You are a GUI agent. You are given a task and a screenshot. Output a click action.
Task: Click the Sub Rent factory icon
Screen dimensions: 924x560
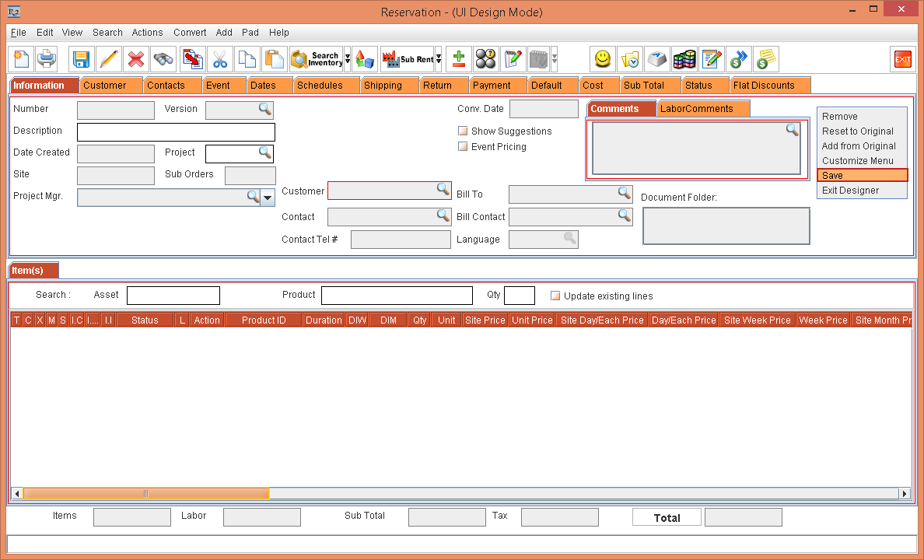[408, 59]
